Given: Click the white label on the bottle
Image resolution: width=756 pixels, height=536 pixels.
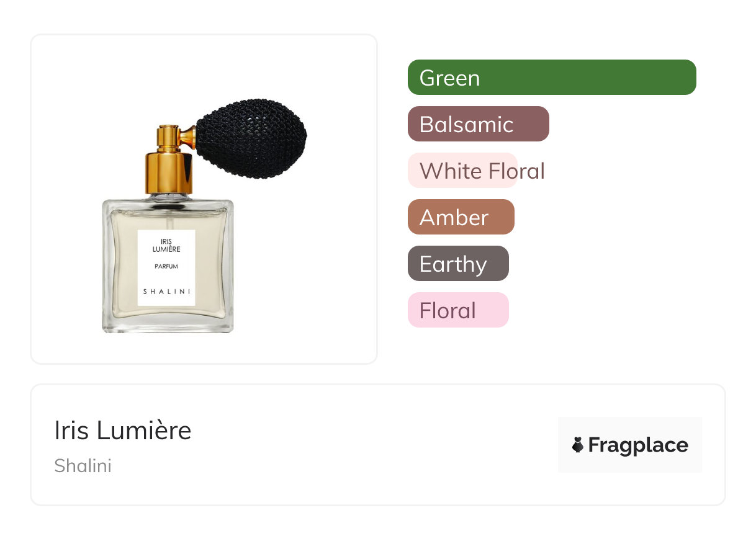Looking at the screenshot, I should pos(166,267).
